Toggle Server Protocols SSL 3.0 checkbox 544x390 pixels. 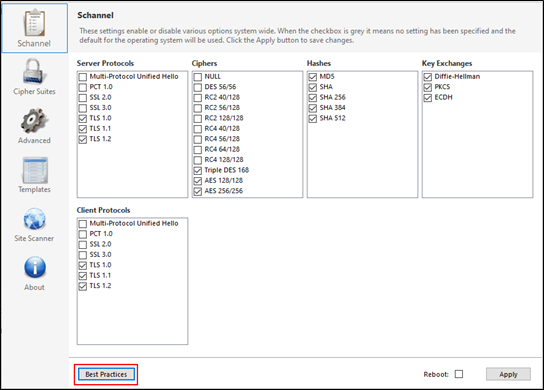83,108
